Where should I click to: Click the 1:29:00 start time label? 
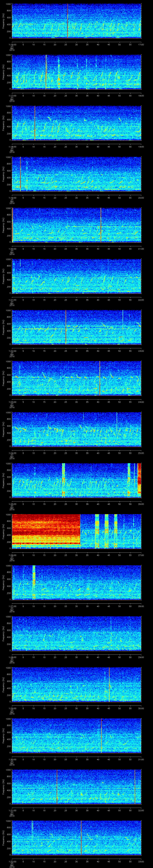(12, 708)
